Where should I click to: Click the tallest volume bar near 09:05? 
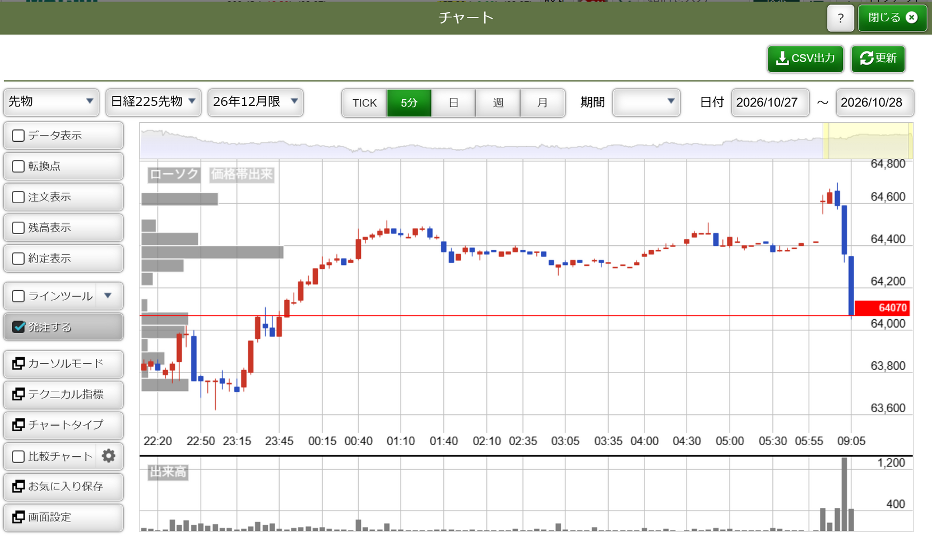(845, 494)
